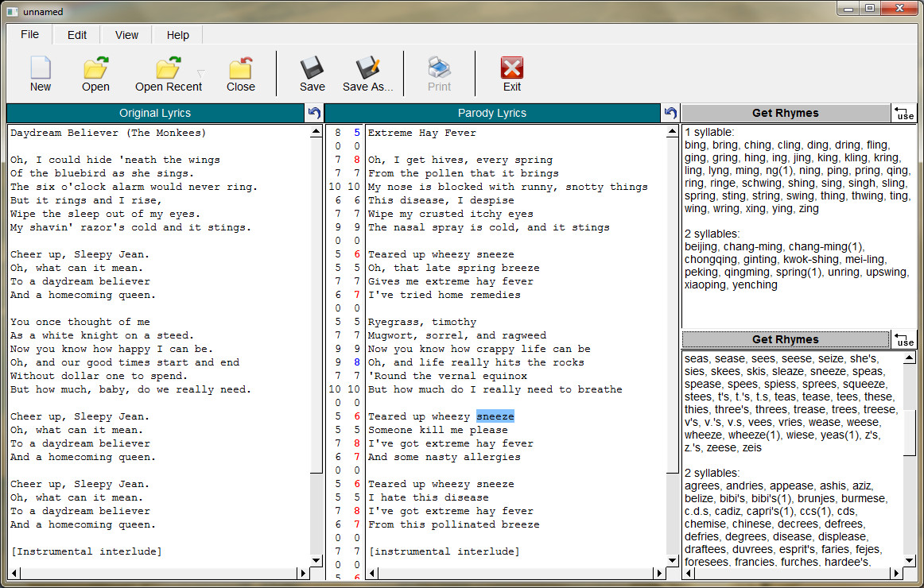The width and height of the screenshot is (924, 588).
Task: Open the Help tab
Action: click(x=178, y=35)
